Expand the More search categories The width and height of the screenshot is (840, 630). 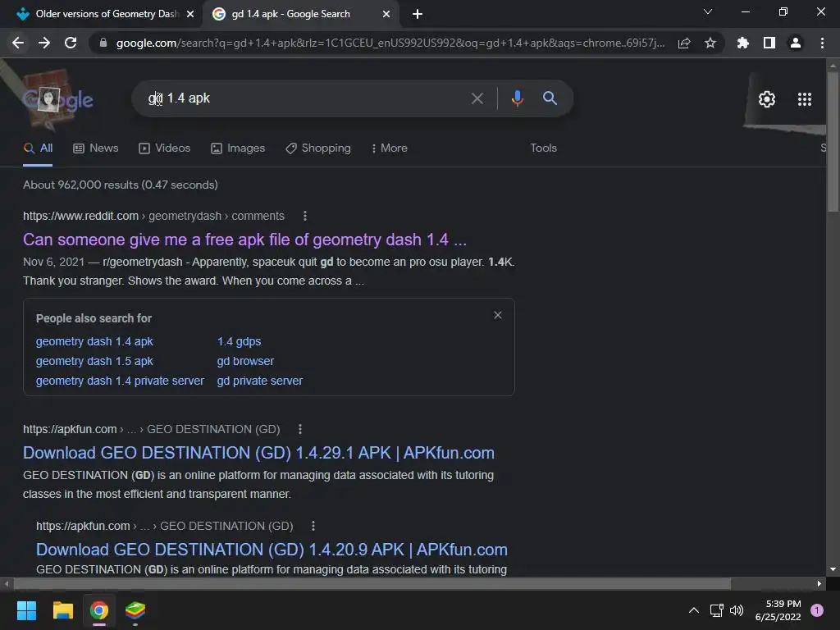390,148
